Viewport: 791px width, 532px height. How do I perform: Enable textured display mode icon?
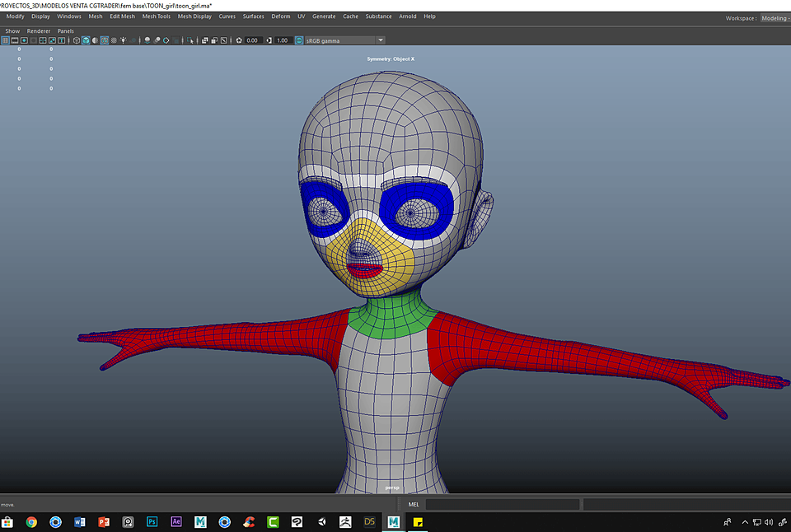(105, 40)
